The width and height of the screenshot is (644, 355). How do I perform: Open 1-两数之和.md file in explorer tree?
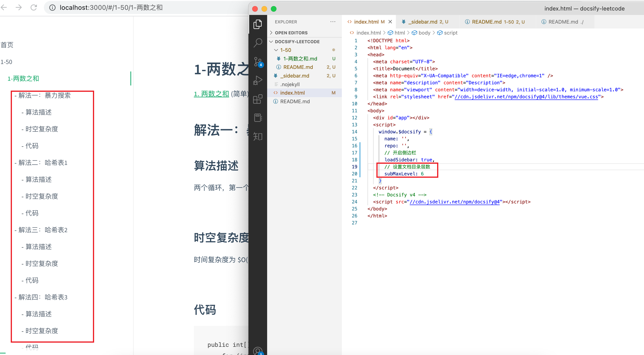click(300, 58)
